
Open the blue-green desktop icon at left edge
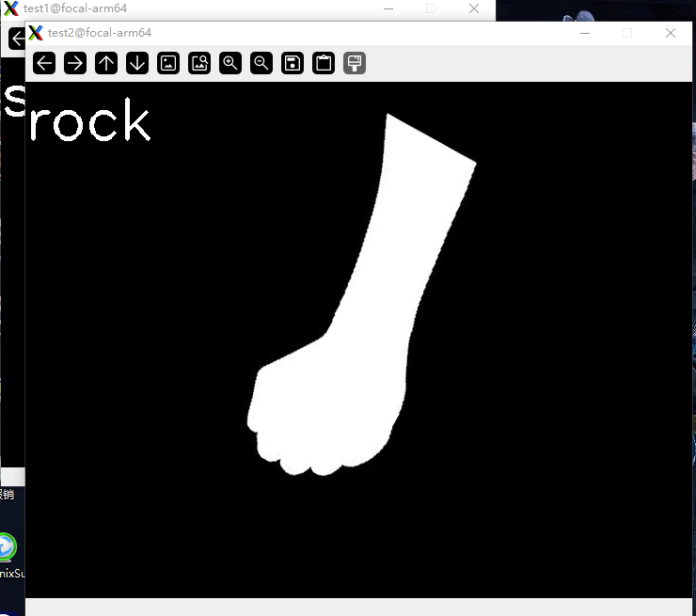pyautogui.click(x=8, y=546)
